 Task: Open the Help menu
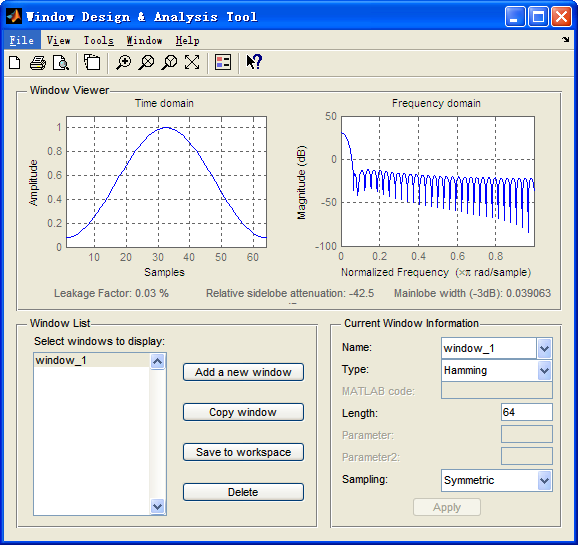click(x=187, y=40)
